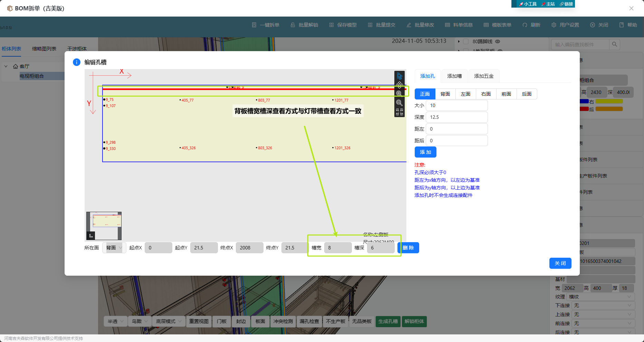Click the zoom in magnifier icon
This screenshot has height=342, width=644.
[x=399, y=94]
